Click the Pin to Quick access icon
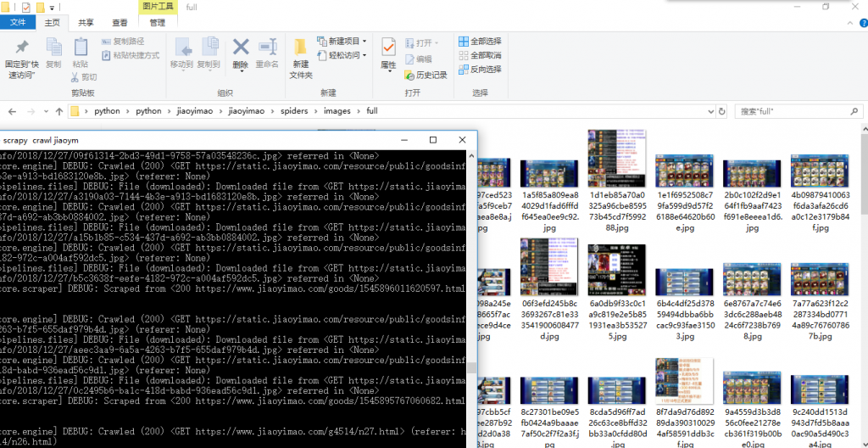 21,48
